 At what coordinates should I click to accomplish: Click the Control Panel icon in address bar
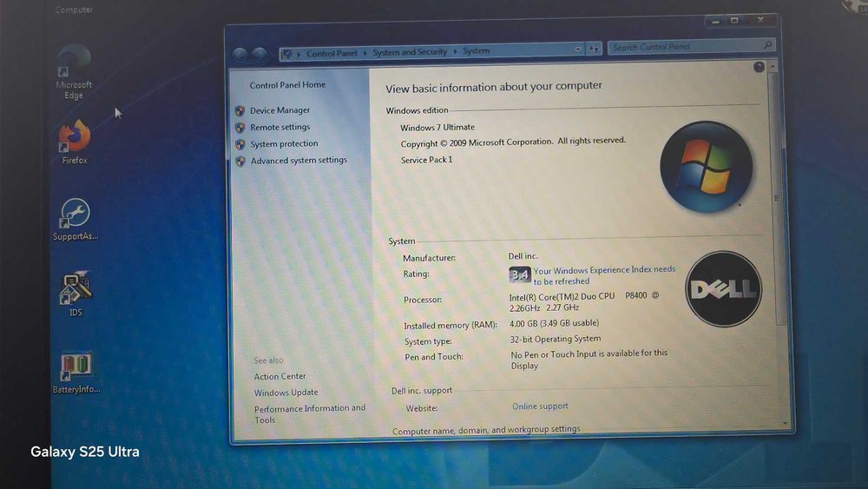coord(286,54)
